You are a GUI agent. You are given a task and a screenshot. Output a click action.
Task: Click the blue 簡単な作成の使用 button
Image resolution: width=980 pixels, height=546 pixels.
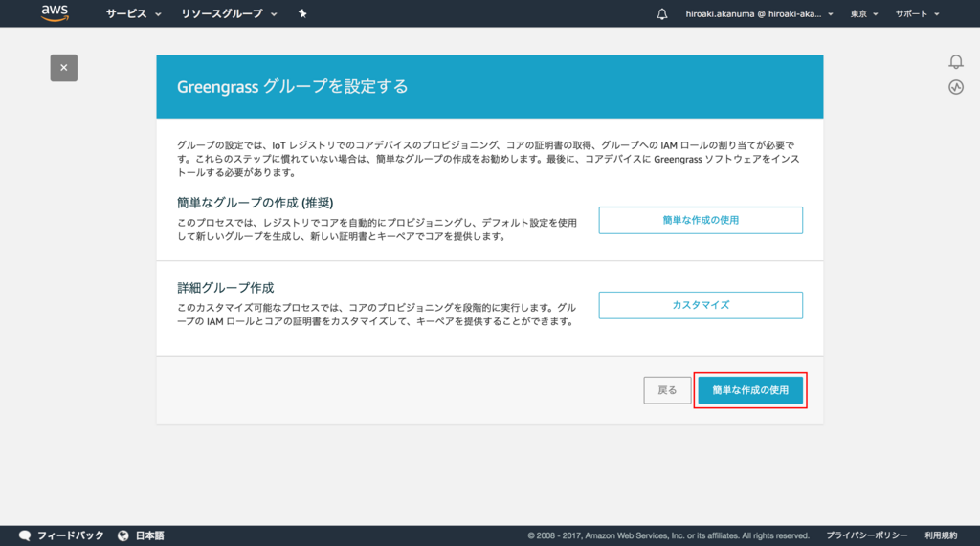pyautogui.click(x=750, y=390)
